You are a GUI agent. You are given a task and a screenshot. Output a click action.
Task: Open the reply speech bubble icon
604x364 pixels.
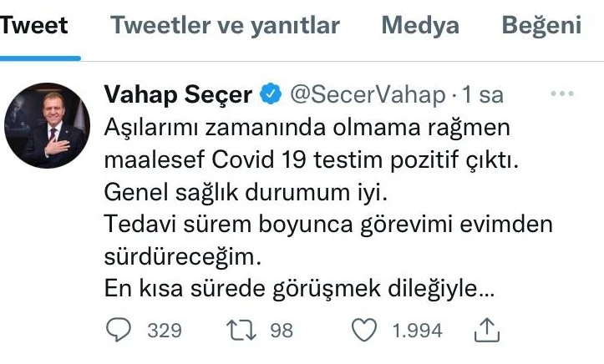pos(120,331)
